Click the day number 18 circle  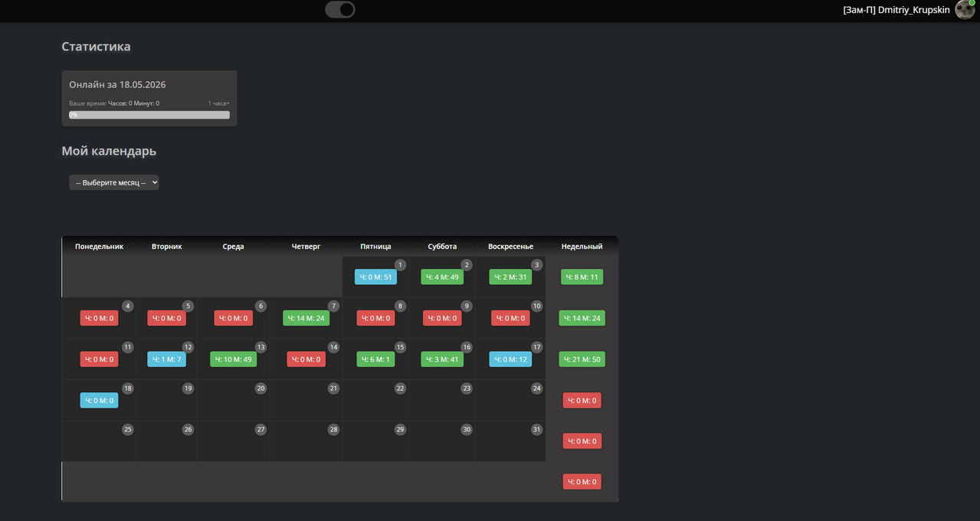click(128, 388)
